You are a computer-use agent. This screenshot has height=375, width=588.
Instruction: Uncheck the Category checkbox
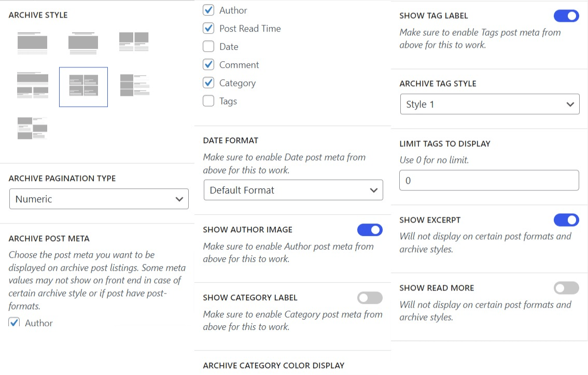[208, 82]
